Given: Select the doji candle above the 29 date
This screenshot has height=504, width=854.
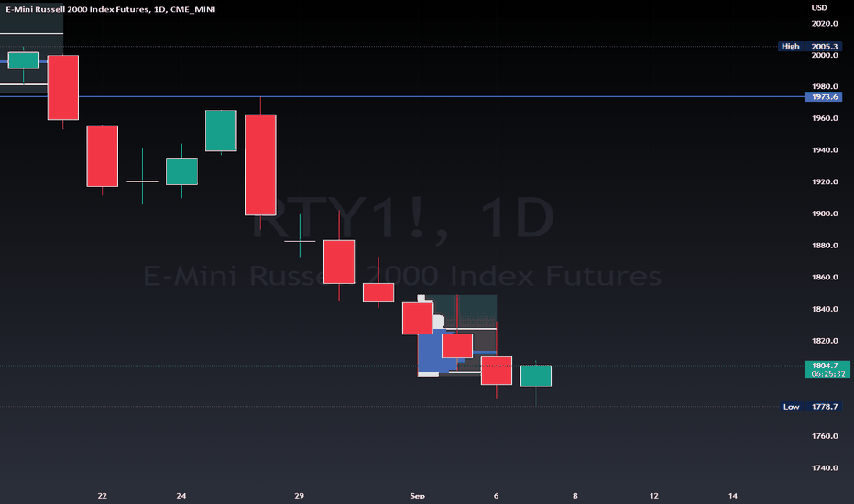Looking at the screenshot, I should tap(300, 241).
